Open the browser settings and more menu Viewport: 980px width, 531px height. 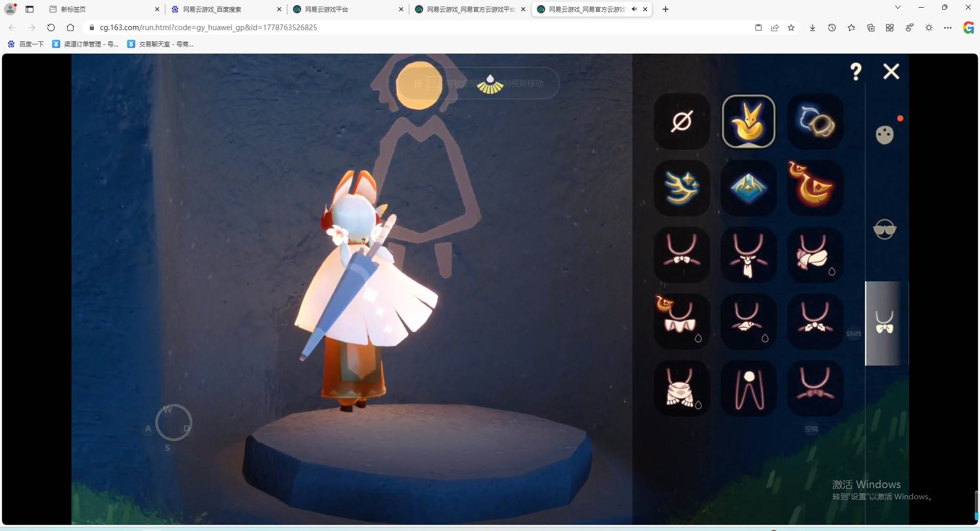tap(948, 28)
